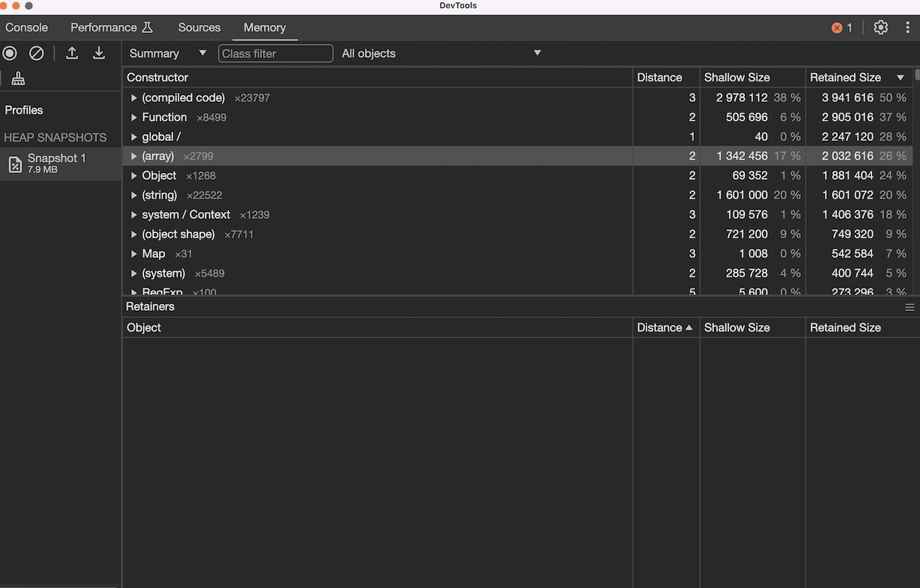Screen dimensions: 920x588
Task: Open the Sources panel
Action: (x=199, y=28)
